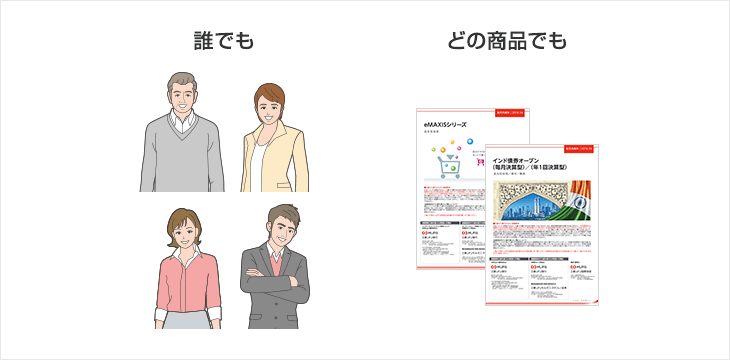
Task: Open the インド債券オープン brochure thumbnail
Action: click(542, 224)
